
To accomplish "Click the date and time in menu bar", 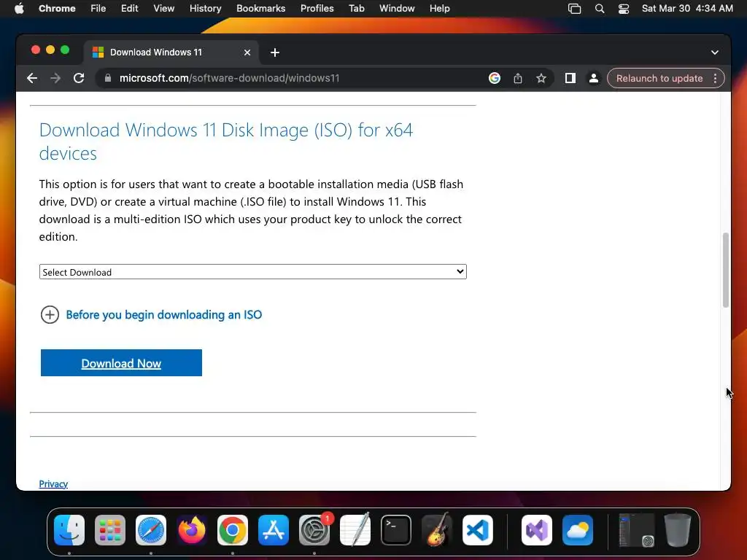I will (x=687, y=9).
